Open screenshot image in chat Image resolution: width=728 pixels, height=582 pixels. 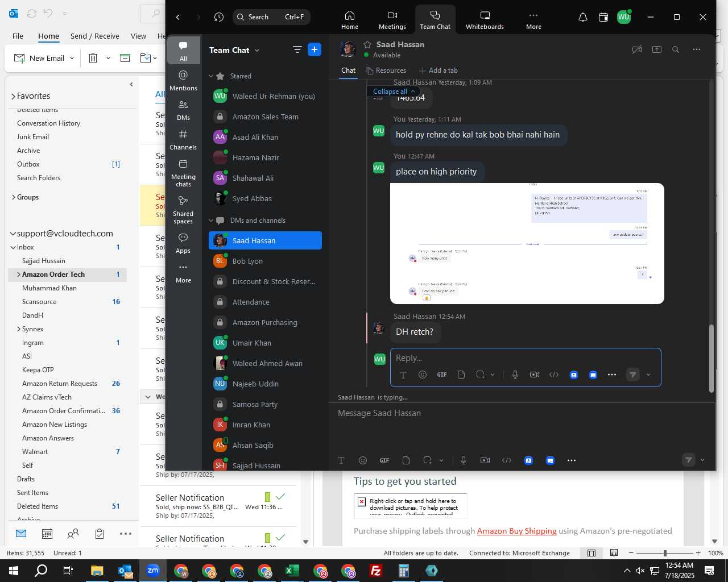click(x=527, y=243)
